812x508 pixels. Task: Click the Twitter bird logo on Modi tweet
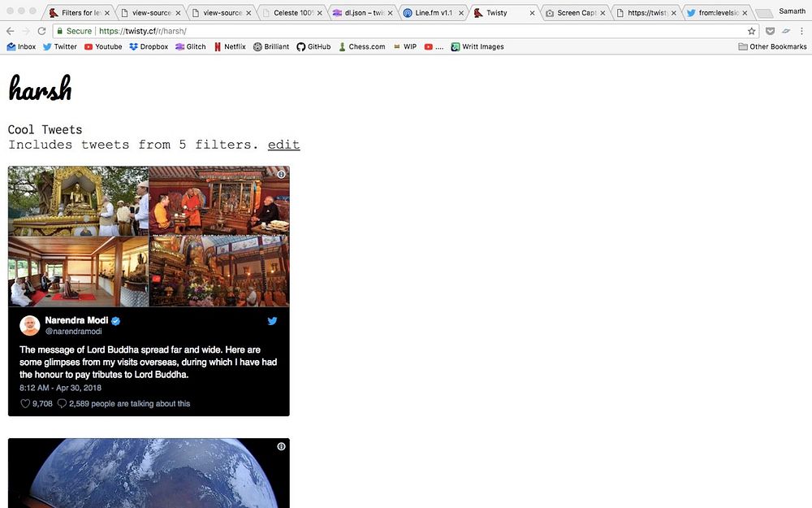pos(272,321)
